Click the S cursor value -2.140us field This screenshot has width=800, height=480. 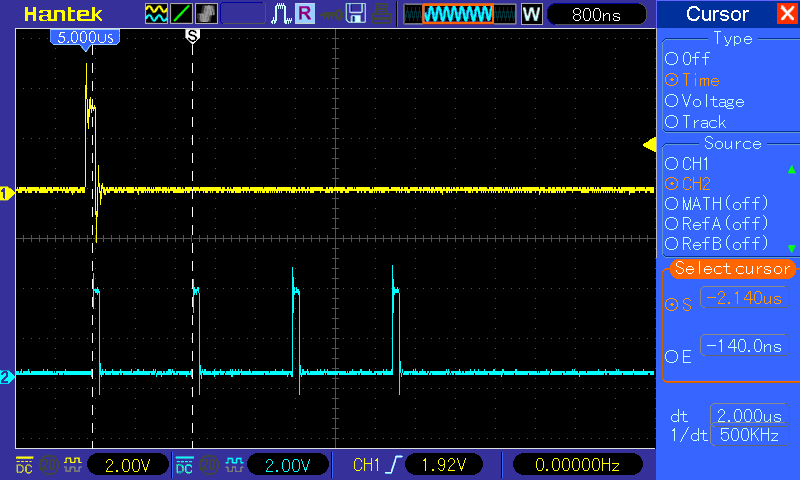click(745, 297)
